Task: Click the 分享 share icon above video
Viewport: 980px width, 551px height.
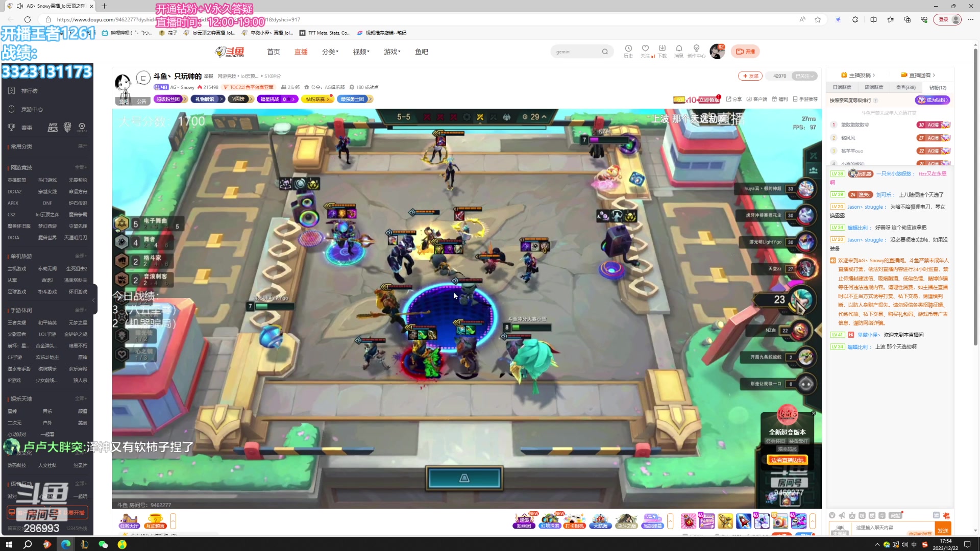Action: click(x=734, y=99)
